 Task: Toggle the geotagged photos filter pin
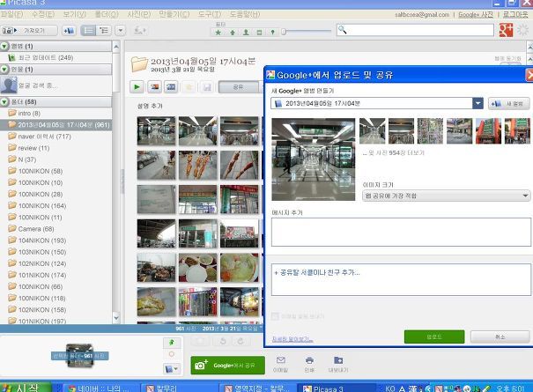pos(272,33)
